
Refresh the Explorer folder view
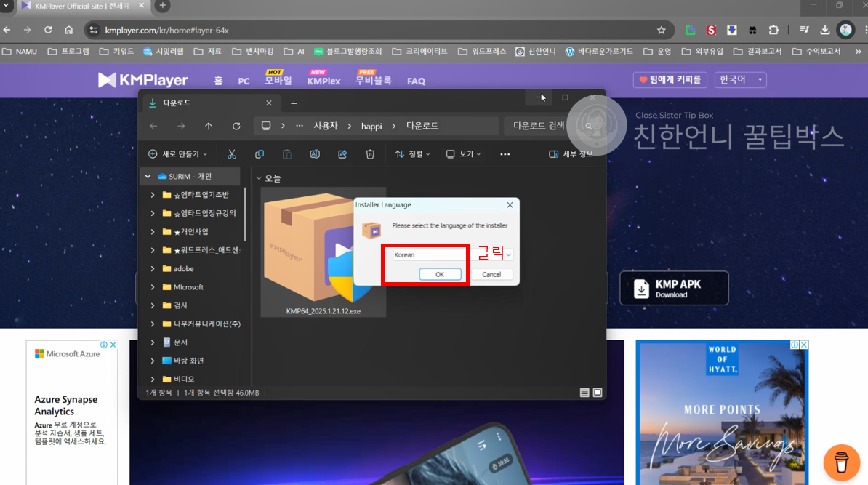pos(236,127)
